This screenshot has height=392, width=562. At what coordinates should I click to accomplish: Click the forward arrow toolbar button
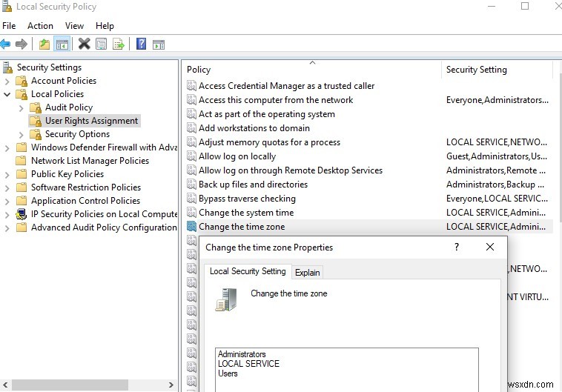pyautogui.click(x=22, y=44)
